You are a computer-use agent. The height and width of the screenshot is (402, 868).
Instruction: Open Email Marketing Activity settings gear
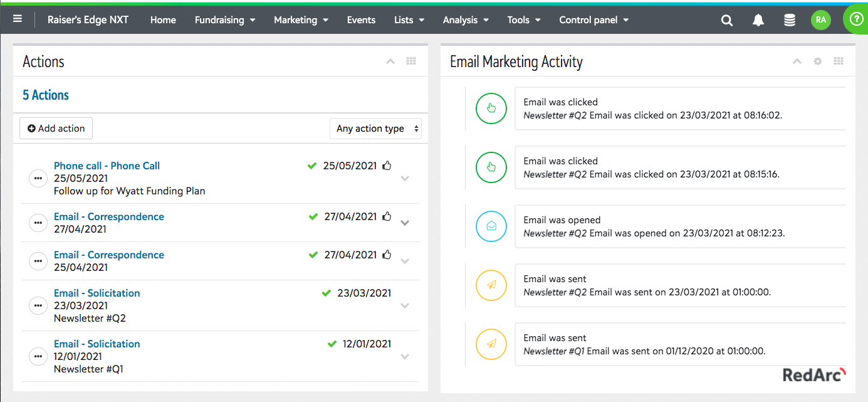(x=817, y=61)
